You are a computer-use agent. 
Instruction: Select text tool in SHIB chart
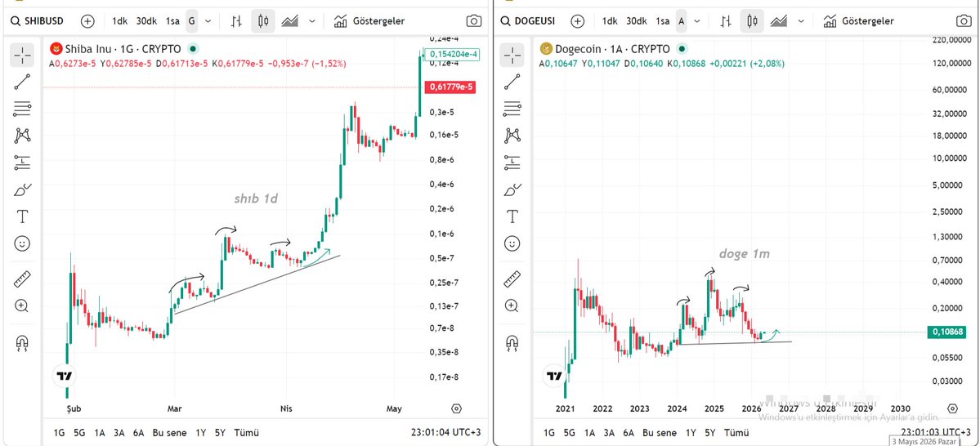[23, 216]
